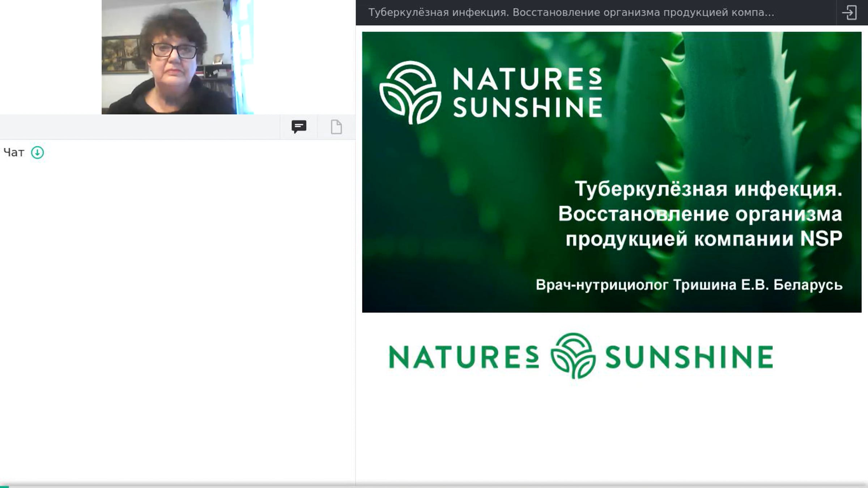
Task: Click the exit webinar icon
Action: click(850, 13)
